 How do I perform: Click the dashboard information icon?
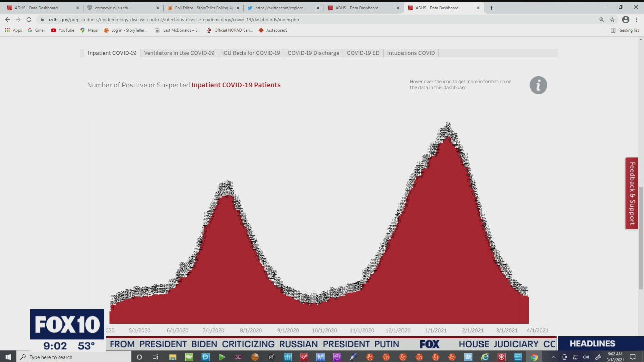pos(538,85)
